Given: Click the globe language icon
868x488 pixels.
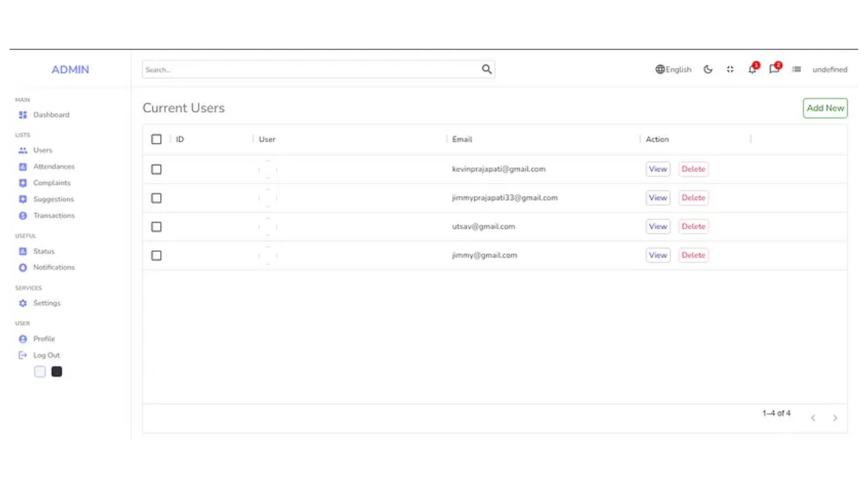Looking at the screenshot, I should point(660,70).
